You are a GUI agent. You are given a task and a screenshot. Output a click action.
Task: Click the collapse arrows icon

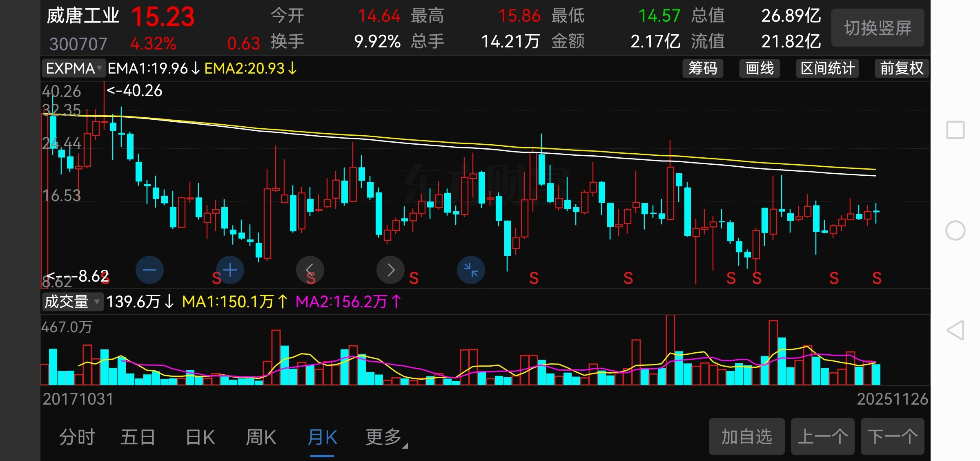tap(471, 270)
